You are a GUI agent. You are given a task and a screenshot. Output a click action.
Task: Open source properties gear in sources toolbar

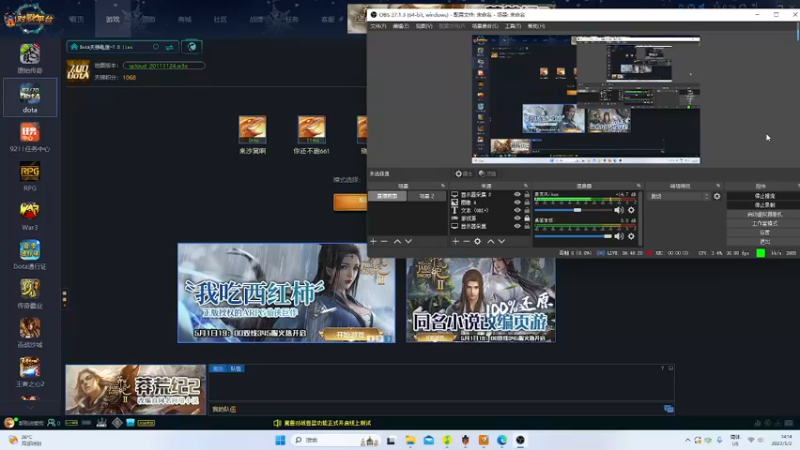click(x=478, y=241)
